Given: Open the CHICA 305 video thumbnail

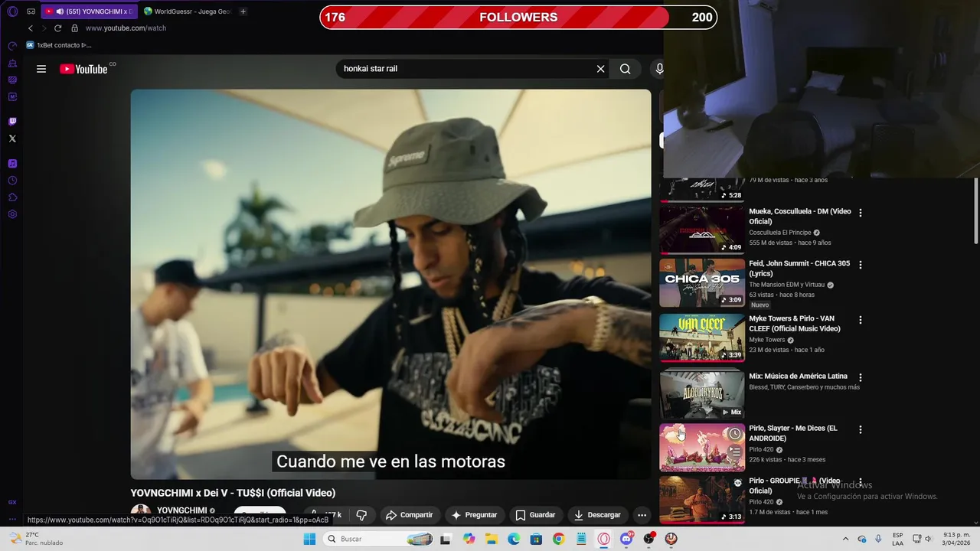Looking at the screenshot, I should [702, 282].
